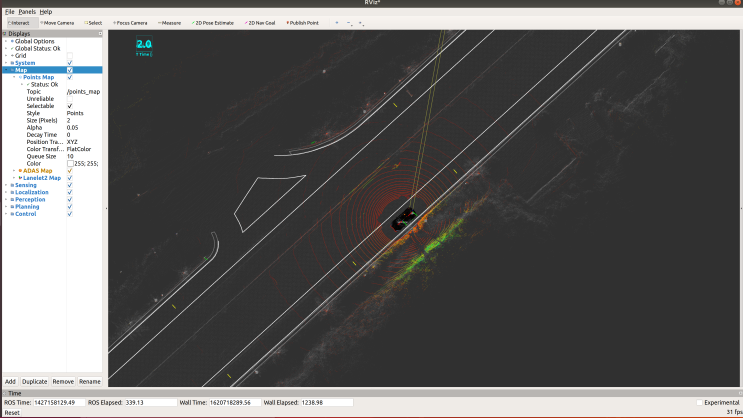Click the Add display button
The height and width of the screenshot is (418, 743).
point(10,382)
